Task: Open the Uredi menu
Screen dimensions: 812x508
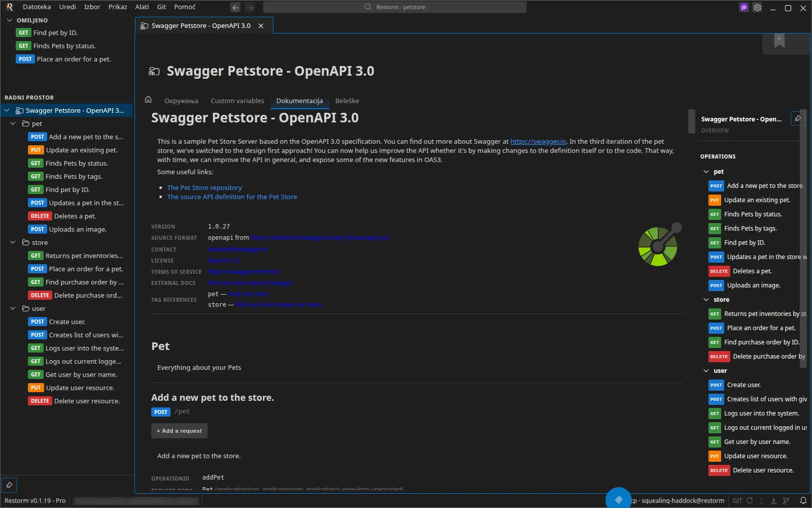Action: click(67, 7)
